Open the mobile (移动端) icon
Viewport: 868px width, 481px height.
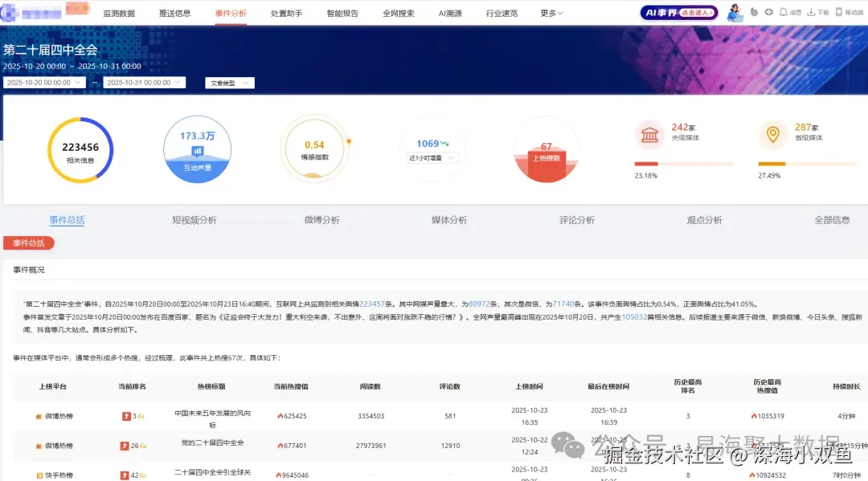point(840,11)
